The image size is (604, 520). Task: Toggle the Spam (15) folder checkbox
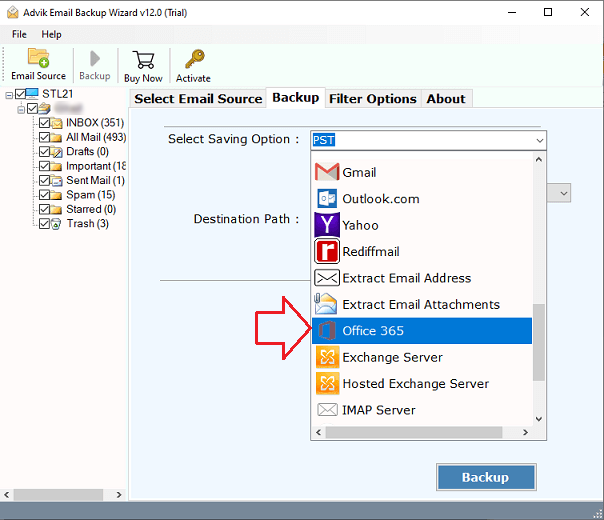43,195
